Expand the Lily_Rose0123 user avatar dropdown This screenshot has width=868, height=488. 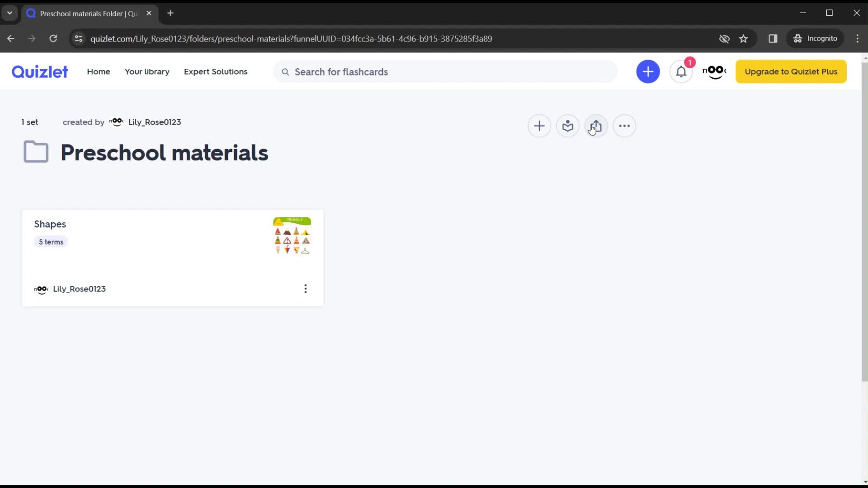coord(714,71)
